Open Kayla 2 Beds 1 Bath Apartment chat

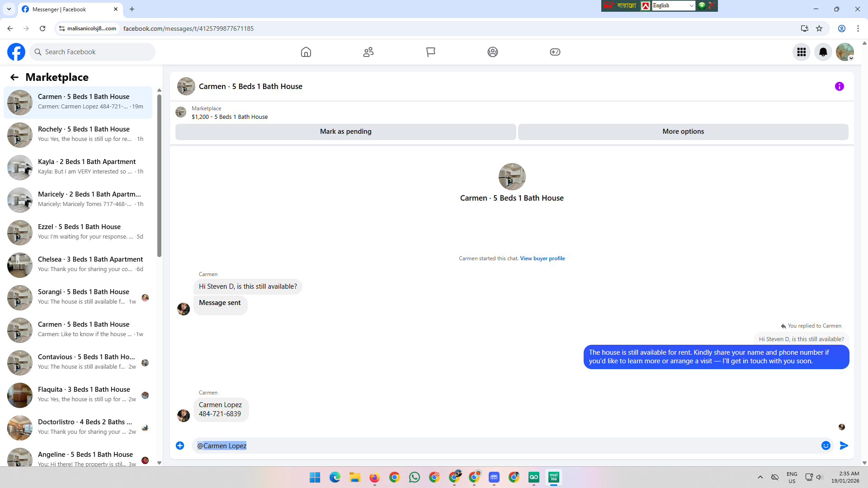point(78,167)
